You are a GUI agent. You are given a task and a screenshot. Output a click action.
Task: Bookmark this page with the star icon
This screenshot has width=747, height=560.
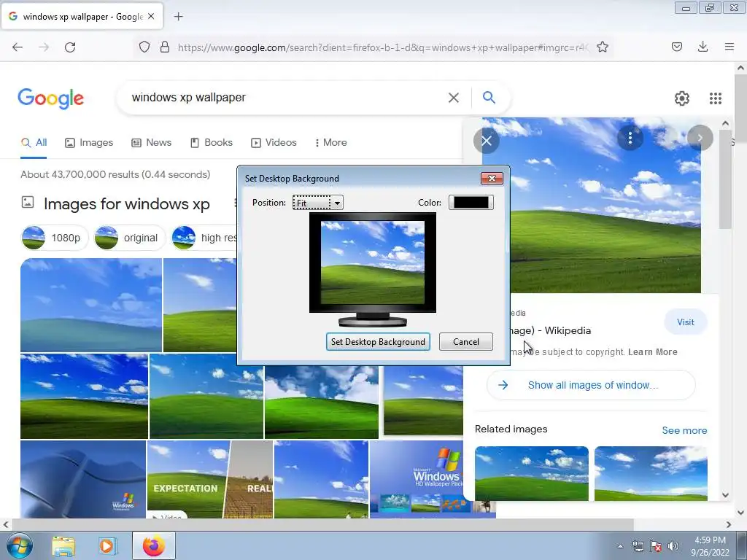[x=602, y=47]
